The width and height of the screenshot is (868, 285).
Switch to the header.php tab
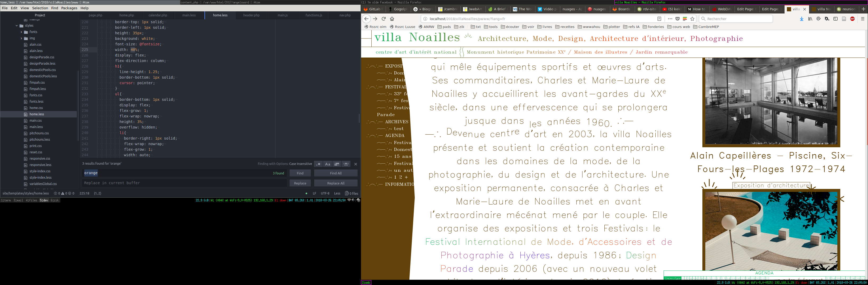251,15
